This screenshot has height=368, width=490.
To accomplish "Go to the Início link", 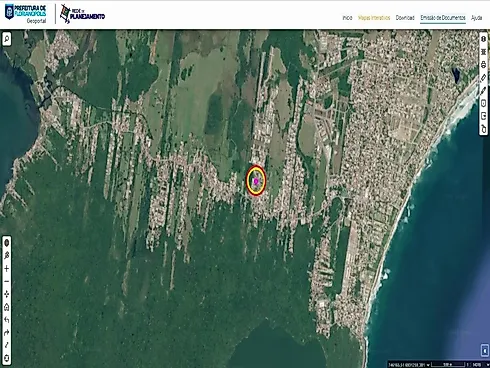I will 347,18.
